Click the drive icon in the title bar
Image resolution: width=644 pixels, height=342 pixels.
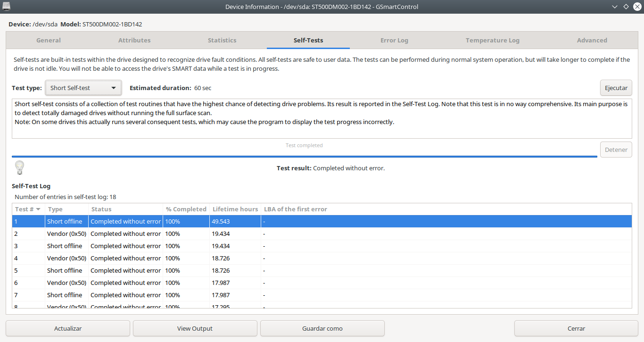click(7, 6)
